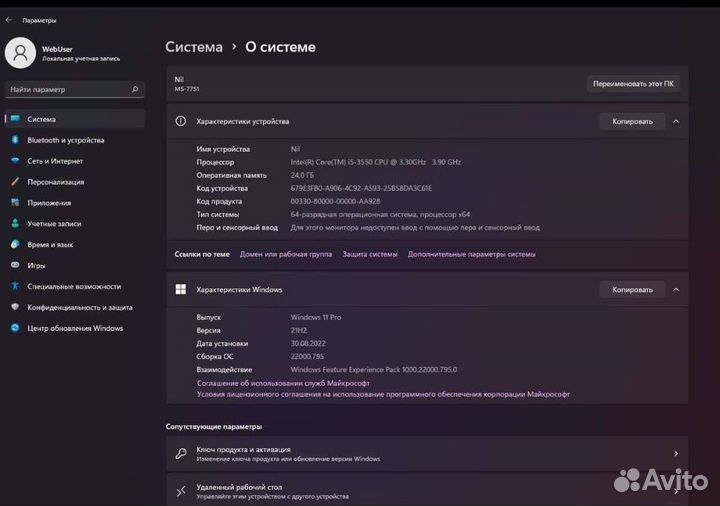Screen dimensions: 720x506
Task: Click the Время и язык globe icon
Action: pyautogui.click(x=16, y=244)
